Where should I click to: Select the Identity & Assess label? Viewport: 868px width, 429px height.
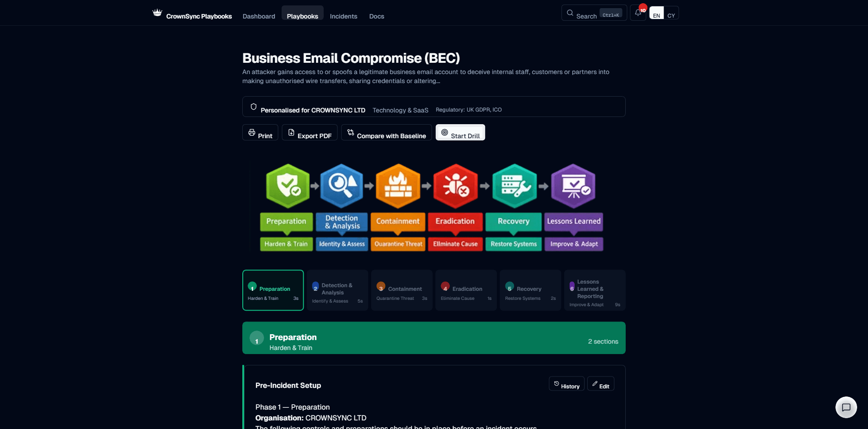(342, 244)
